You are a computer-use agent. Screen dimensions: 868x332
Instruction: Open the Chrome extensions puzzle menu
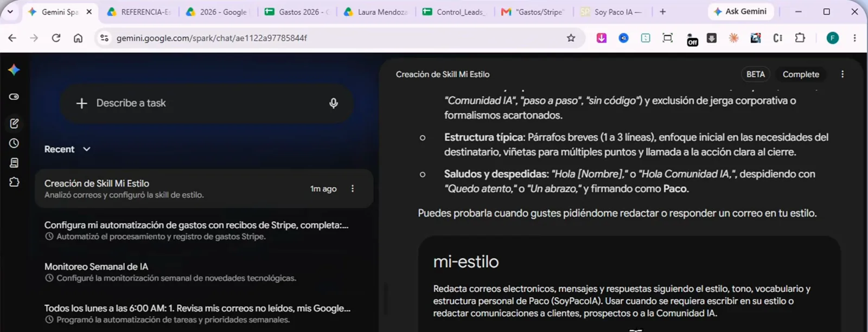(800, 38)
